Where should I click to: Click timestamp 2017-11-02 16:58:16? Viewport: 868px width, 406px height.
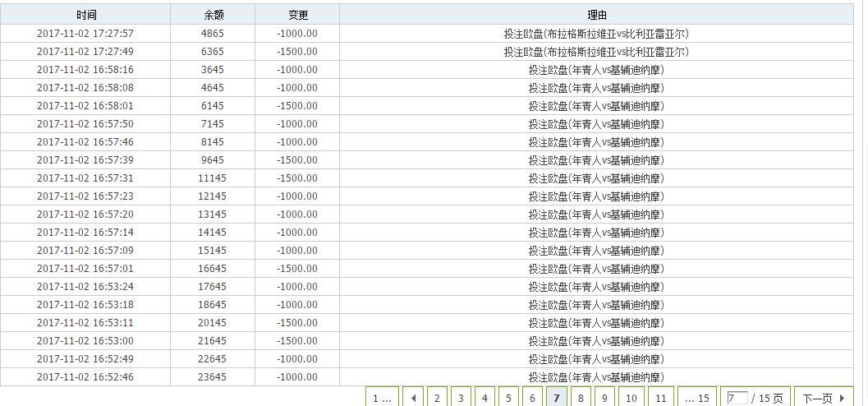[x=85, y=70]
